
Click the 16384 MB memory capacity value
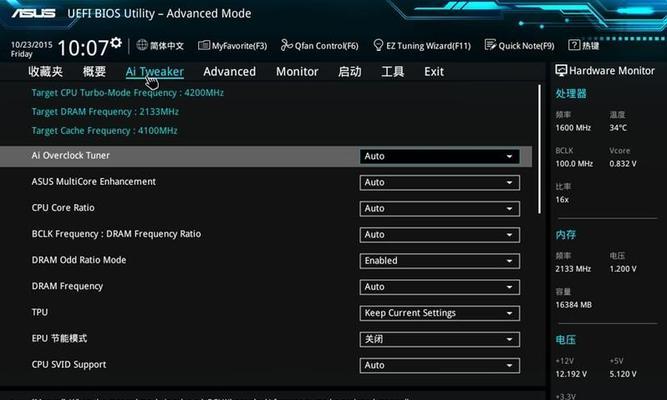[573, 305]
